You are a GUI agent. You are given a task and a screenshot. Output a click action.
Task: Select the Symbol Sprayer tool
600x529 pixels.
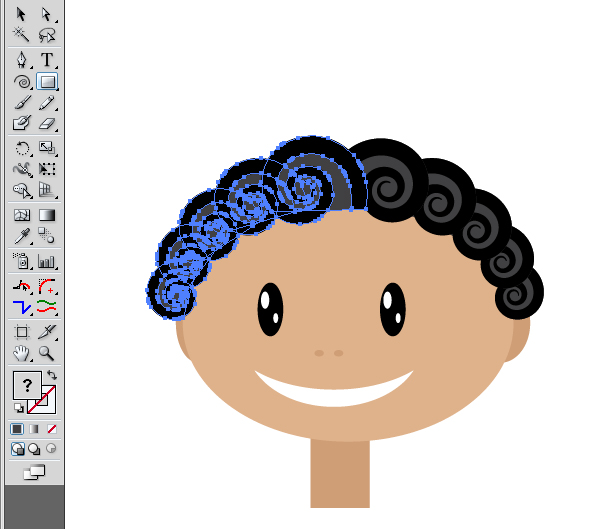pos(21,261)
